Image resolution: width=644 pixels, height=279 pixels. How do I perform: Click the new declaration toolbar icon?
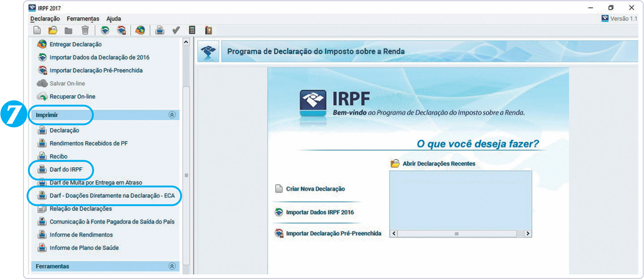(37, 30)
